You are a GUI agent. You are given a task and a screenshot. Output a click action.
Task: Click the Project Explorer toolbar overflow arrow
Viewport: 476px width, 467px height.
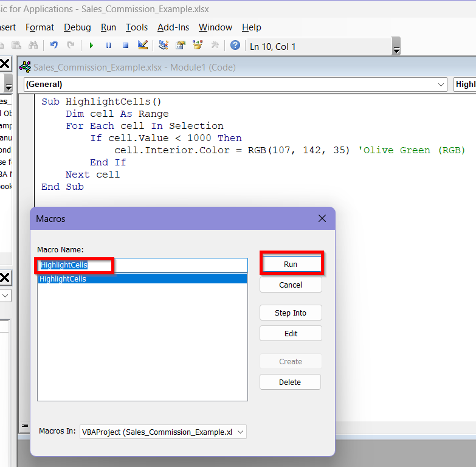(9, 83)
